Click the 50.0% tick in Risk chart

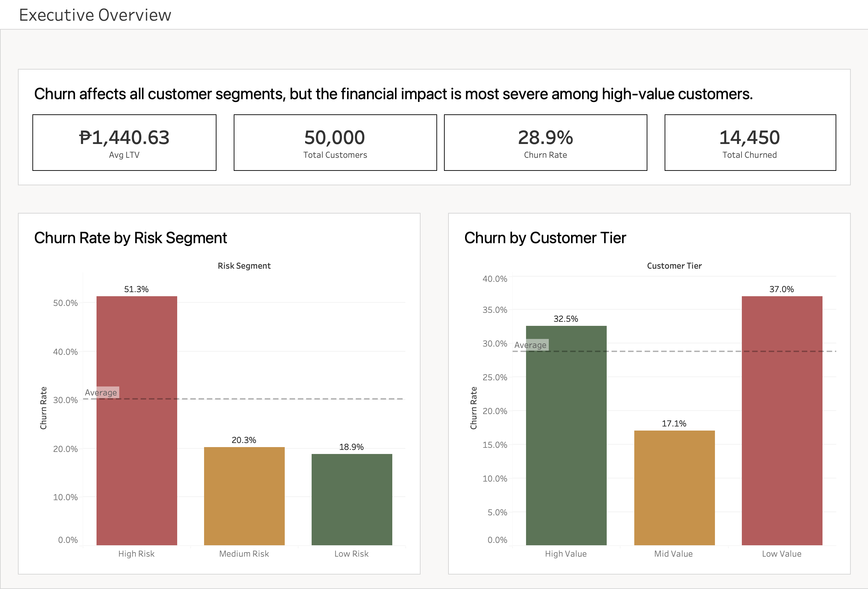click(65, 303)
